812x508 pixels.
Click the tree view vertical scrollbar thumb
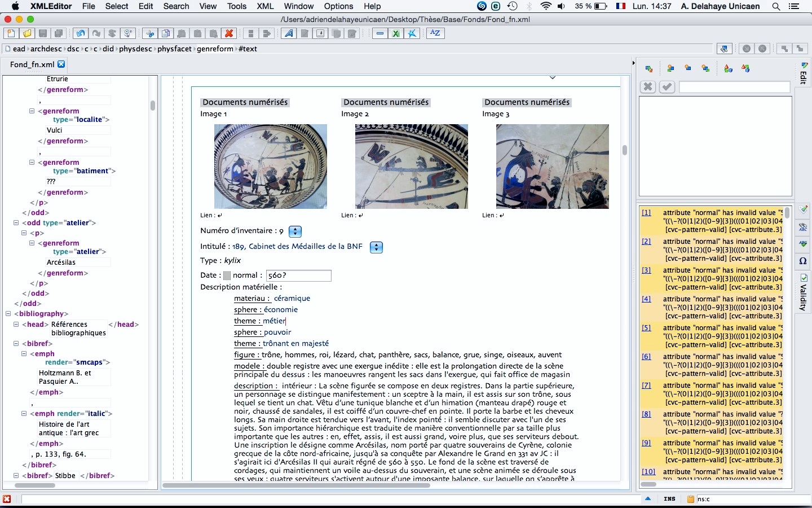click(x=152, y=106)
